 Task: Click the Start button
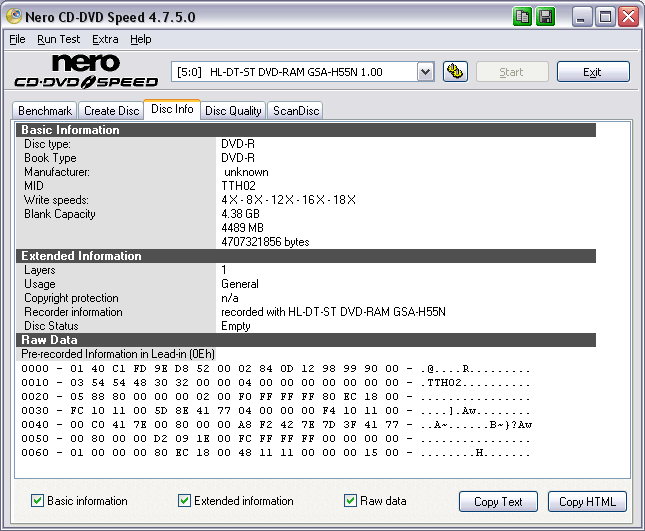click(512, 72)
